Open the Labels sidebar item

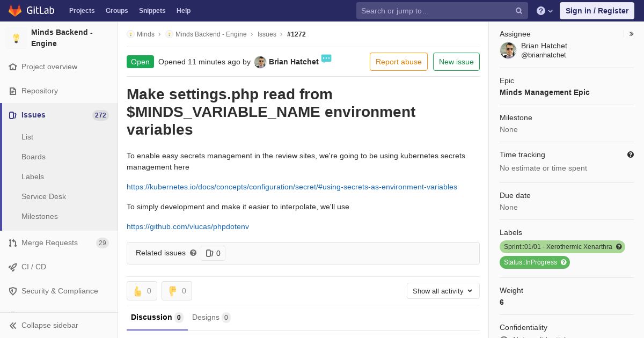coord(33,177)
